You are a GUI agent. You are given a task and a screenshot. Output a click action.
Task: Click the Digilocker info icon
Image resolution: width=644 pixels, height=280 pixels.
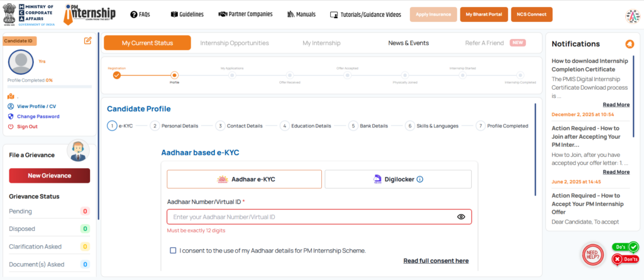pos(419,179)
